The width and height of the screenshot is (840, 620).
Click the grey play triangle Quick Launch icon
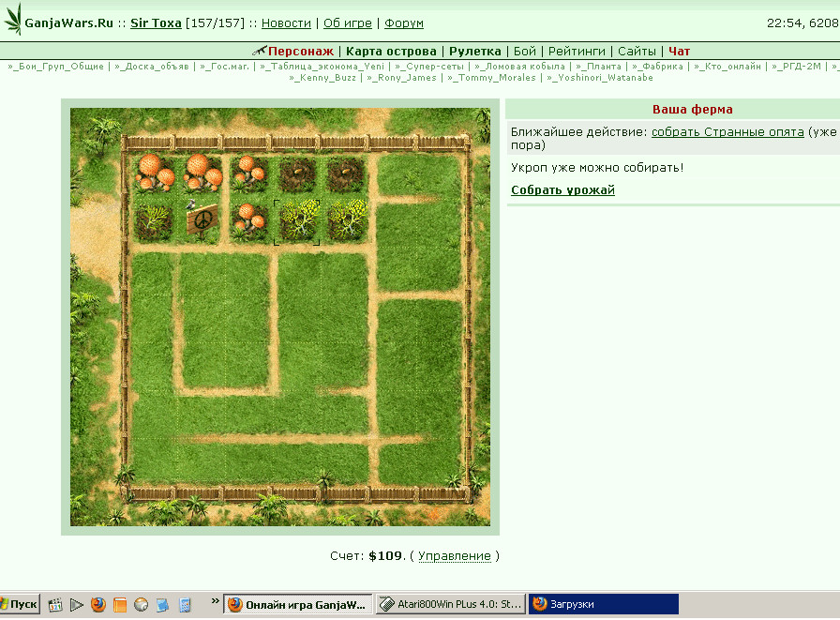point(77,605)
